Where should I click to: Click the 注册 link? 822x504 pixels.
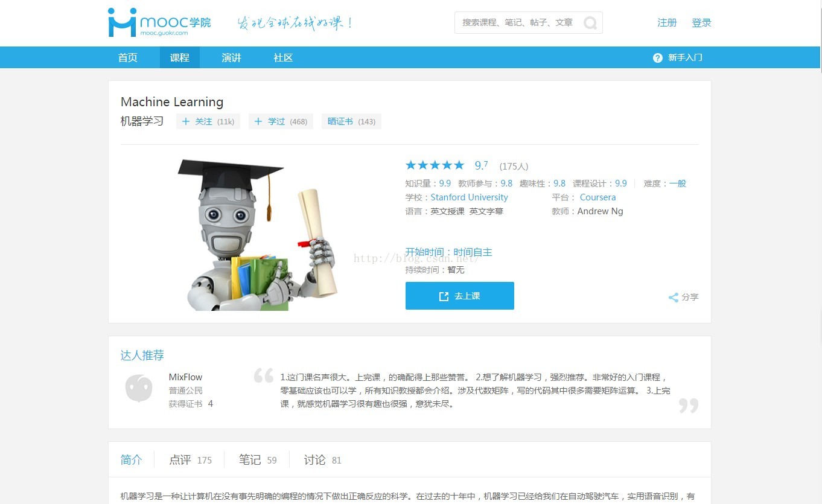tap(667, 23)
